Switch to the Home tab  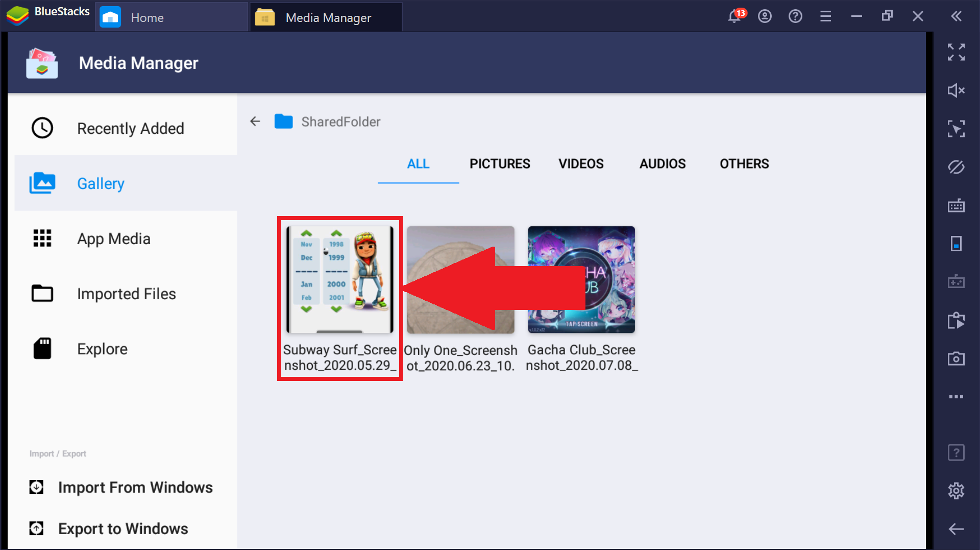(171, 17)
